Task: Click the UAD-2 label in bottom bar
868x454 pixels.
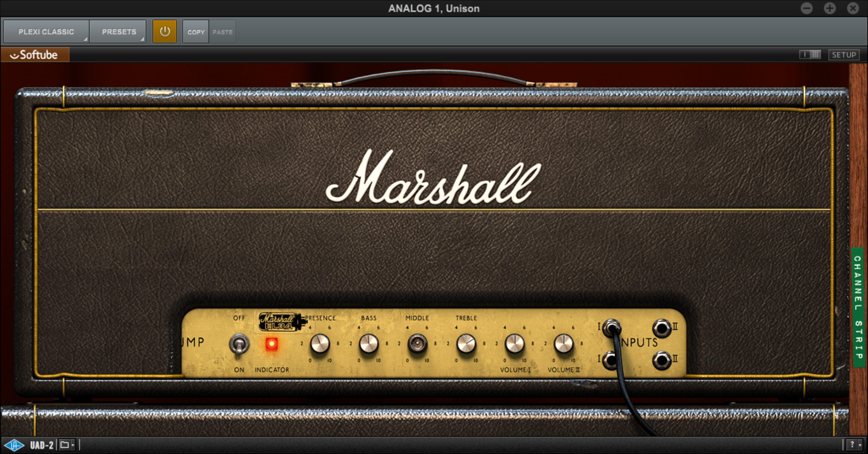Action: pos(42,445)
